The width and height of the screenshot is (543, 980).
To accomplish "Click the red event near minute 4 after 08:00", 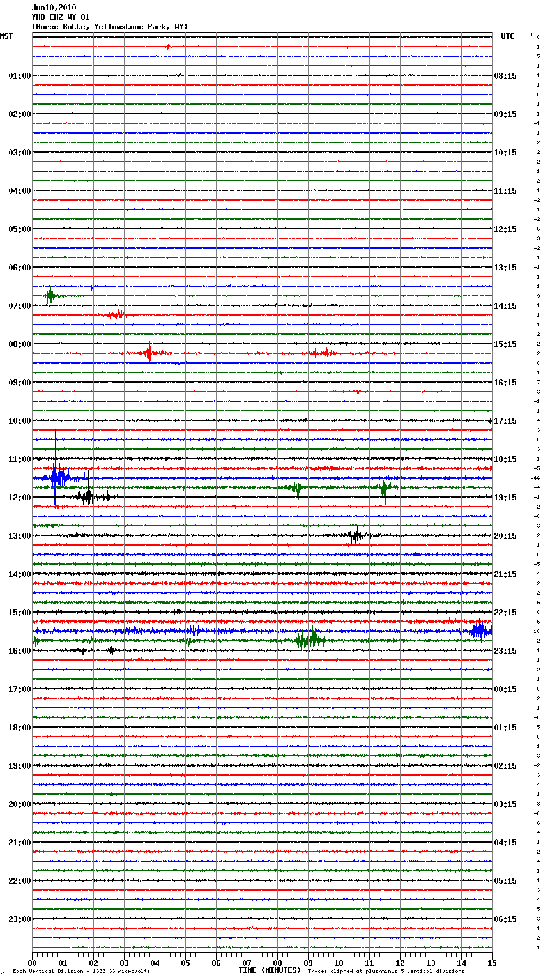I will point(149,352).
